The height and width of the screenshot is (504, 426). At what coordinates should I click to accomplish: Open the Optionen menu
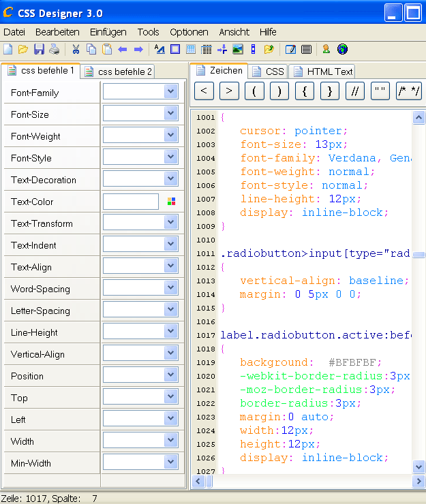189,32
